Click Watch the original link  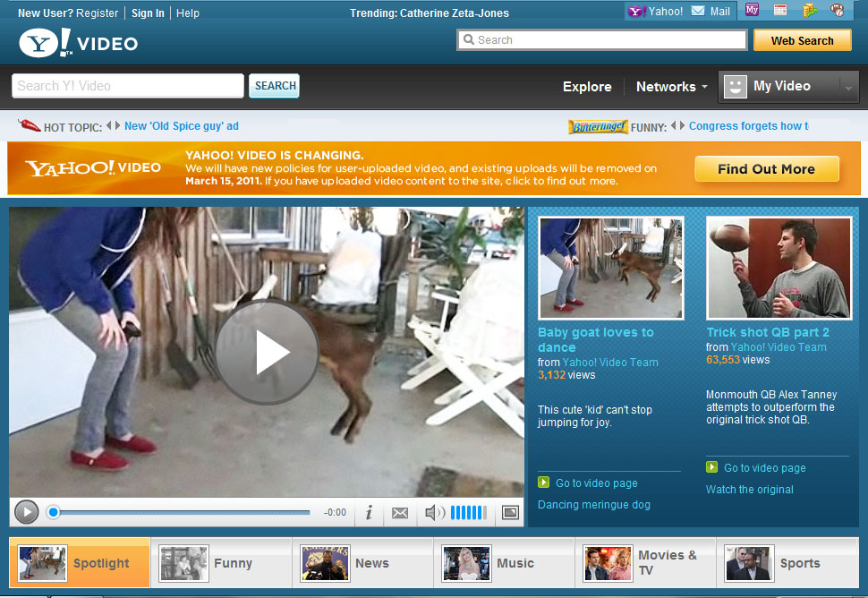pyautogui.click(x=750, y=490)
